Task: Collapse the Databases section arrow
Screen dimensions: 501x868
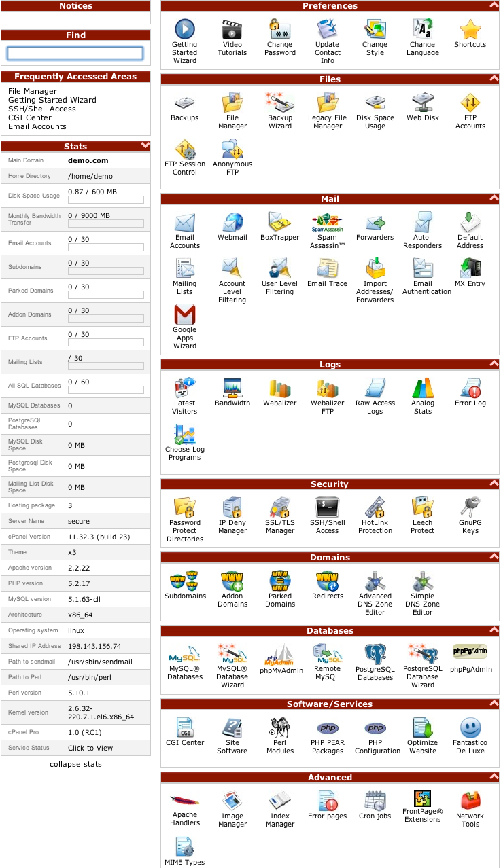Action: point(494,630)
